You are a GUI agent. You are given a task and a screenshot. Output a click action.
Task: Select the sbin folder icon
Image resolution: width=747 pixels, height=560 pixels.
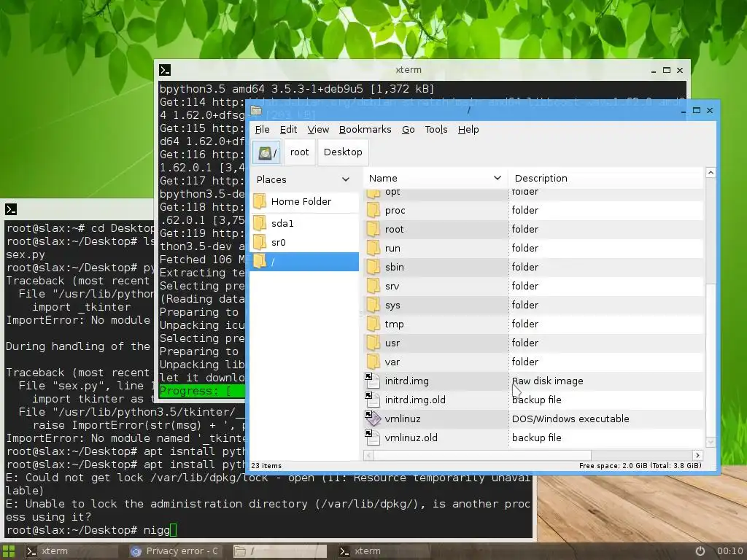click(x=373, y=267)
